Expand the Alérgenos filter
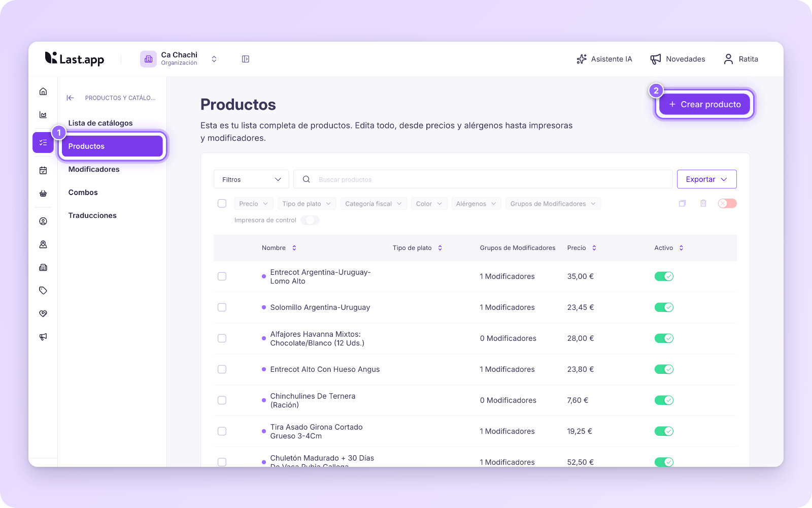The width and height of the screenshot is (812, 508). 477,204
